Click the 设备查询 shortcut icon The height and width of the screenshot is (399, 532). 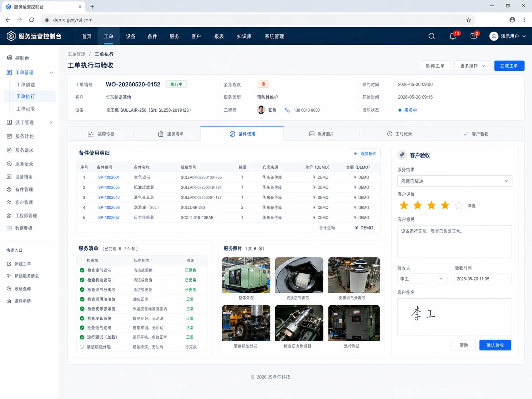pos(9,289)
